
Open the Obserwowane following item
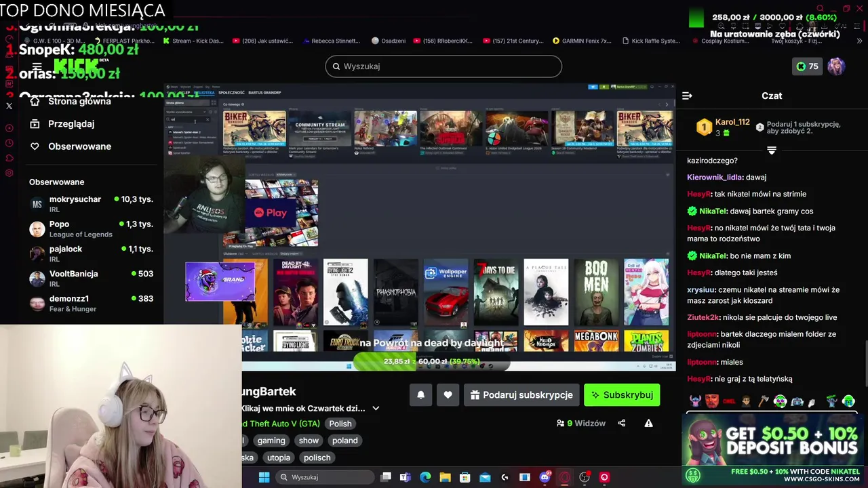79,146
